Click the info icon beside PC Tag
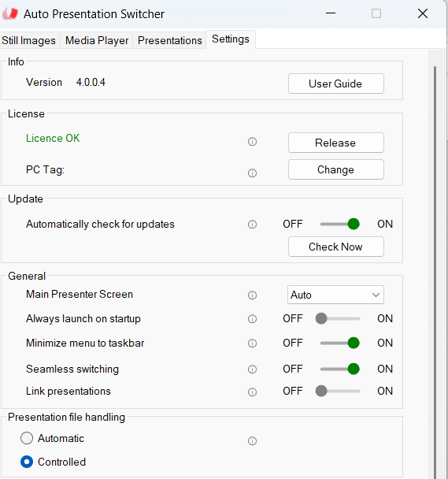This screenshot has width=448, height=479. click(252, 173)
